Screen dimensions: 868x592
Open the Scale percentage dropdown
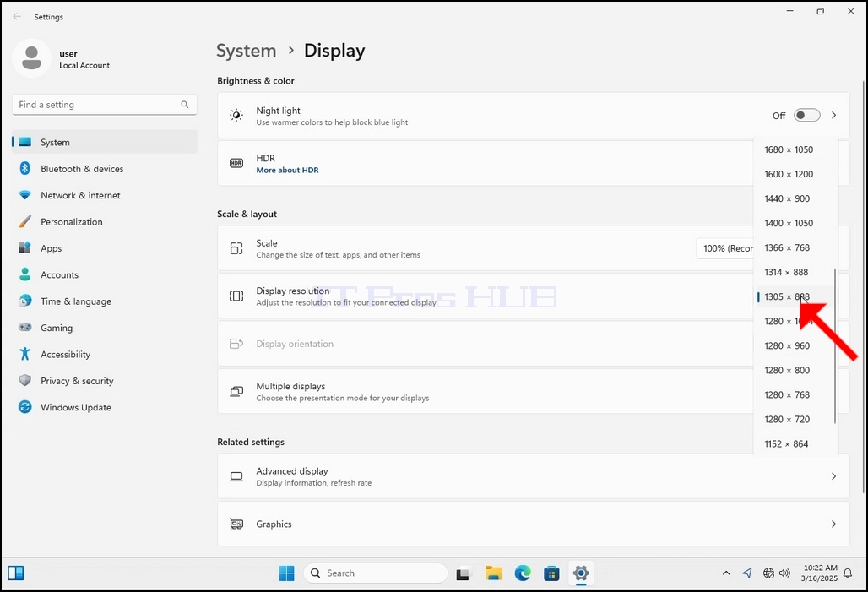point(725,248)
